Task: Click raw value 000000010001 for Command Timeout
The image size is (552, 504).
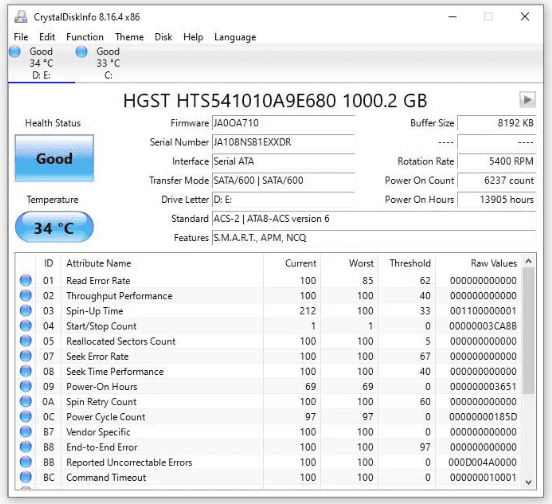Action: 483,478
